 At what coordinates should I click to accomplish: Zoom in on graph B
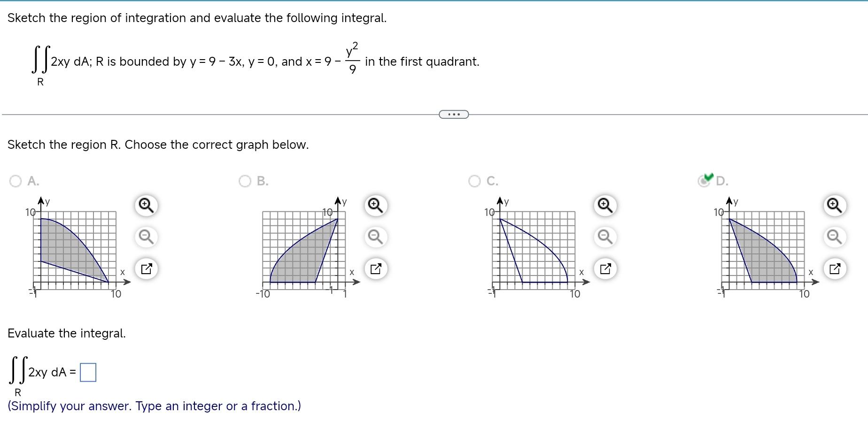[374, 205]
